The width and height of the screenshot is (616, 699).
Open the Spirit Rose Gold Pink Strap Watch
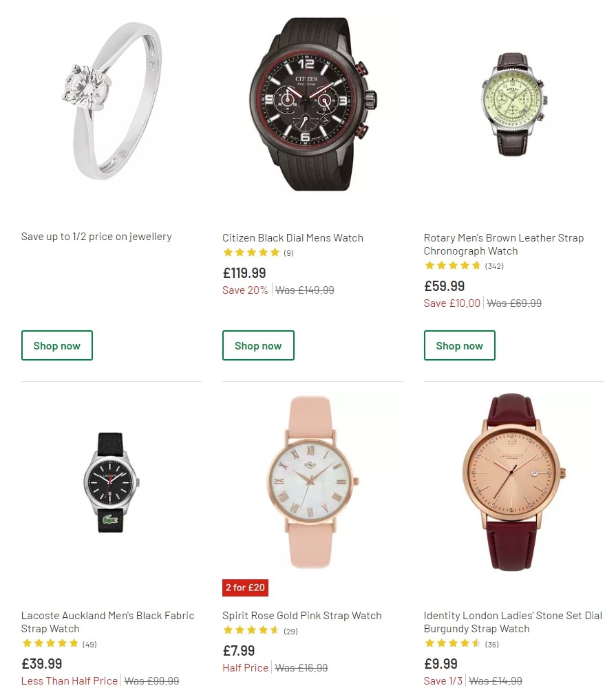pyautogui.click(x=301, y=615)
